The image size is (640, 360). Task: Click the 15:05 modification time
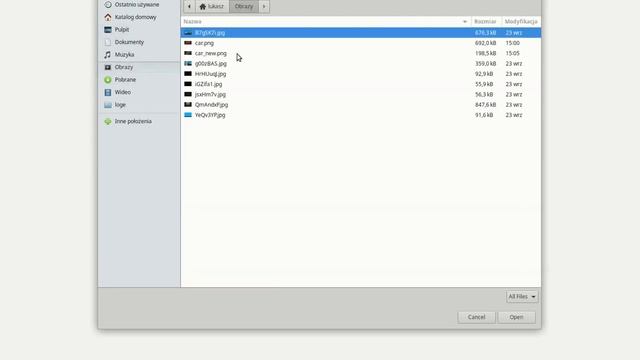point(513,53)
